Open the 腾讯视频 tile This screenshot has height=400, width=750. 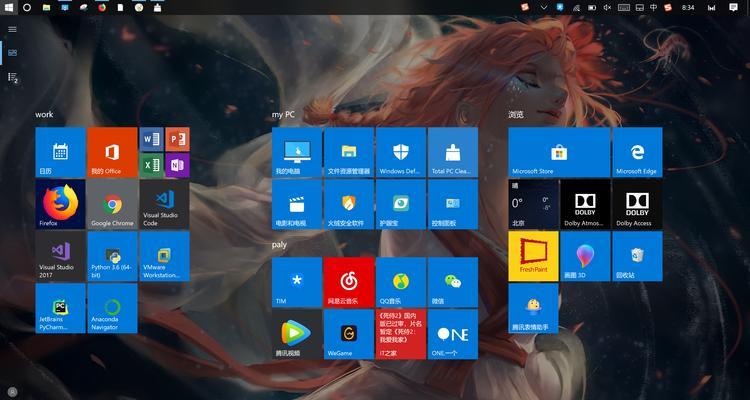(x=297, y=334)
